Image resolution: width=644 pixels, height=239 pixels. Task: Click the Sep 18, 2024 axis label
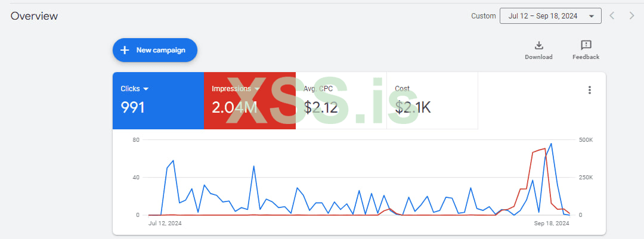pos(552,224)
